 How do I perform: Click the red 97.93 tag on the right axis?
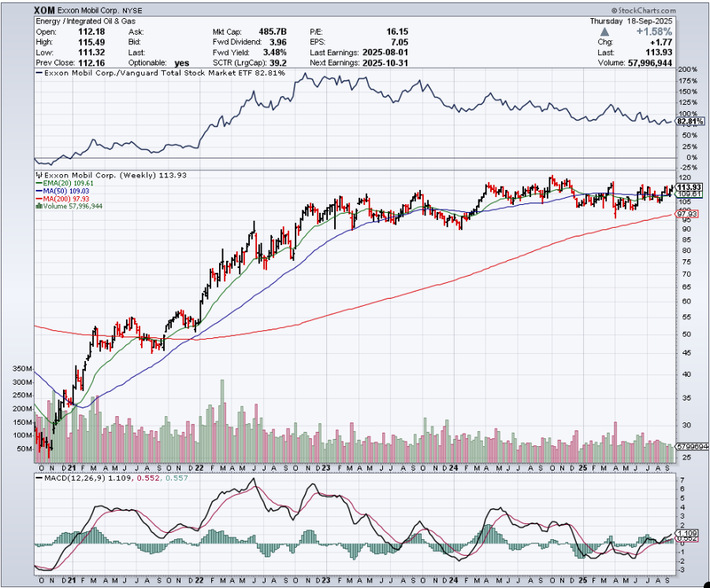click(688, 214)
